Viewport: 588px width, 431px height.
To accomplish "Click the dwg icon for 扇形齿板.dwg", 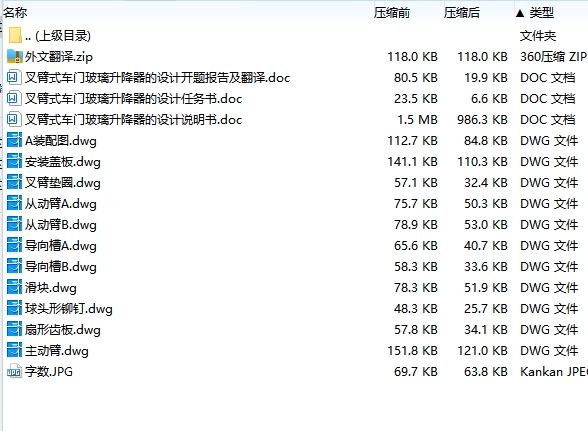I will pyautogui.click(x=14, y=329).
